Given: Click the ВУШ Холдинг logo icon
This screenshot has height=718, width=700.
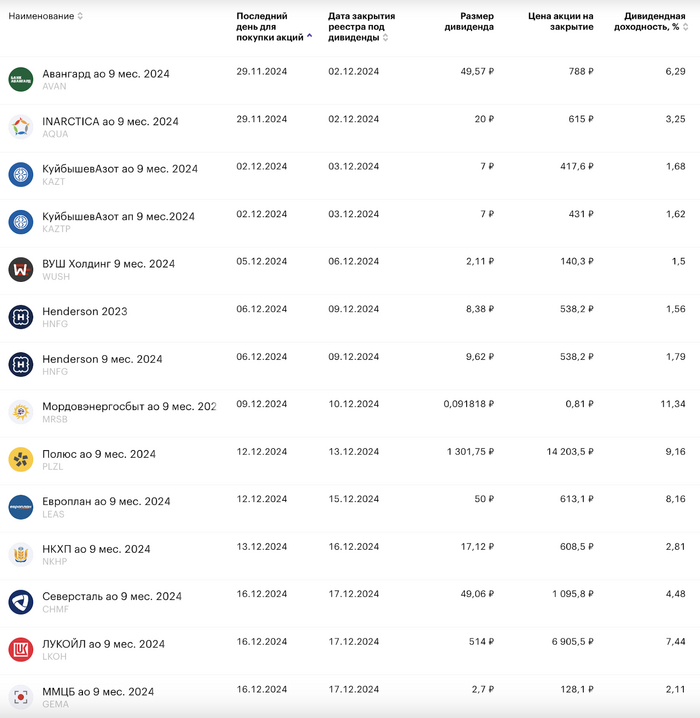Looking at the screenshot, I should [21, 269].
